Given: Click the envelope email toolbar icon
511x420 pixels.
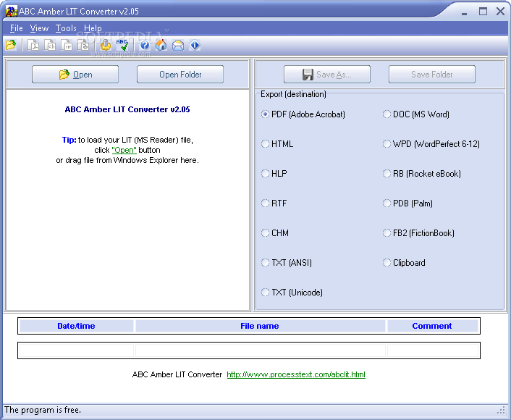Looking at the screenshot, I should click(178, 45).
